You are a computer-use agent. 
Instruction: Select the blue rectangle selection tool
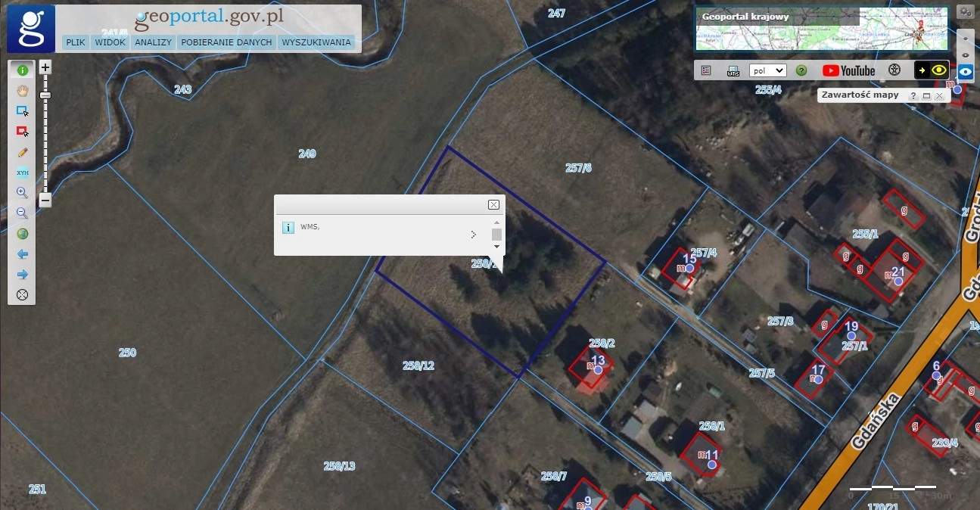[23, 110]
